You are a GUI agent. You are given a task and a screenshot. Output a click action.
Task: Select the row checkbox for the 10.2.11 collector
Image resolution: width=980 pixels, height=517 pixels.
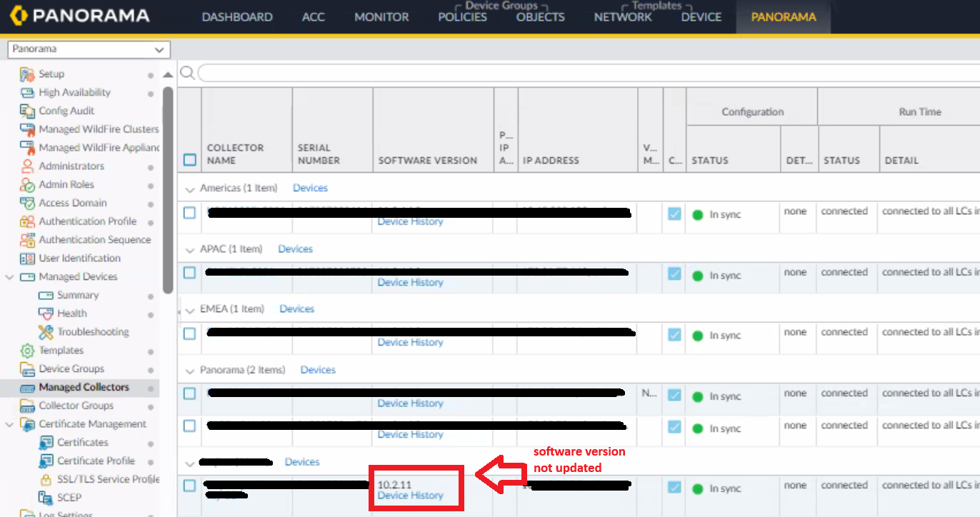point(189,486)
